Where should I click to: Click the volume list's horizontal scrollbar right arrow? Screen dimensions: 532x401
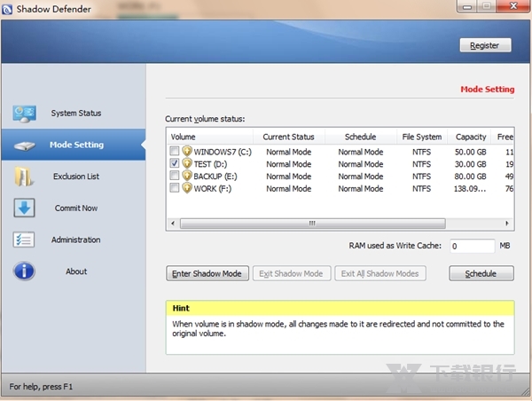(x=507, y=224)
